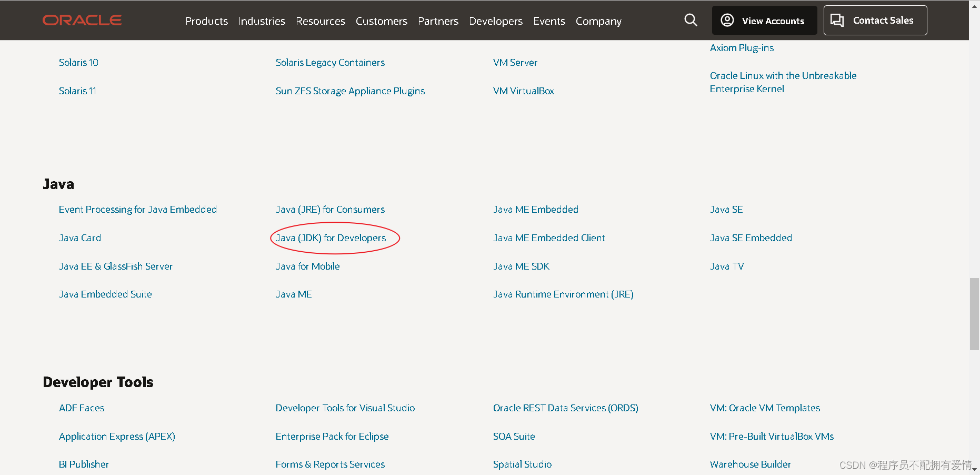Open the Industries menu
The width and height of the screenshot is (980, 475).
click(262, 21)
